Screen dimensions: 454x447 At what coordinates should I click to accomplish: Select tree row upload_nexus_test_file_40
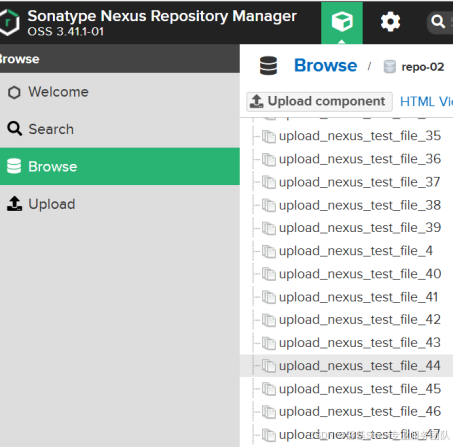[x=347, y=274]
